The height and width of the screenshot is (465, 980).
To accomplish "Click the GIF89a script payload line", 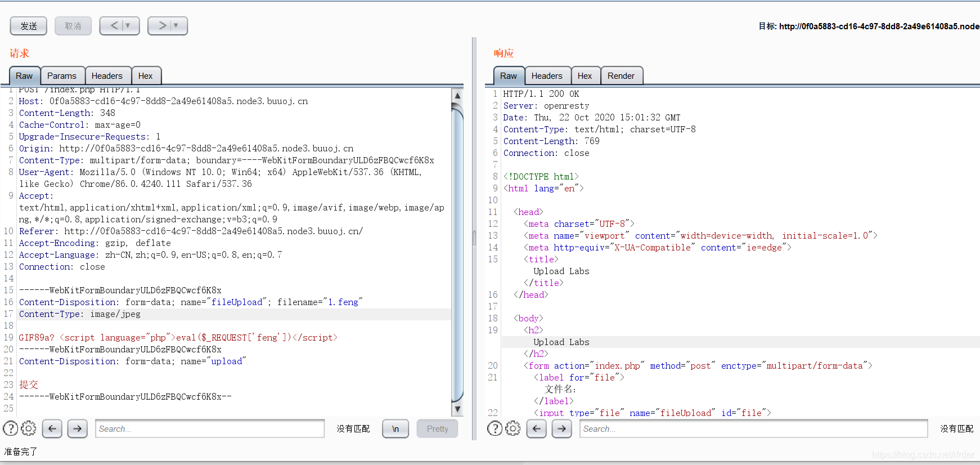I will click(x=178, y=338).
